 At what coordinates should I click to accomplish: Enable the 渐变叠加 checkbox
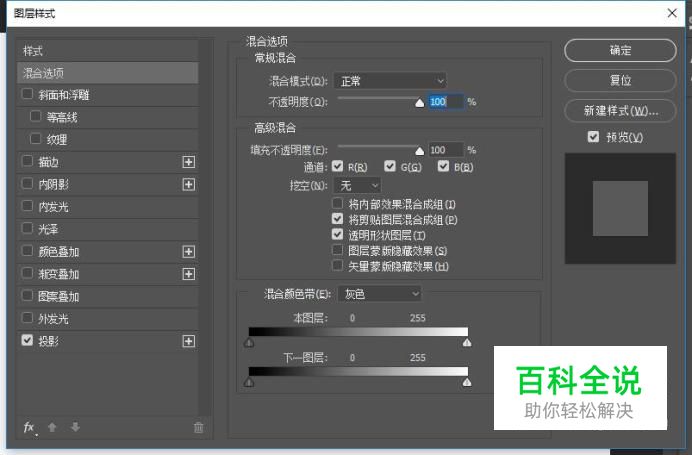(x=27, y=273)
